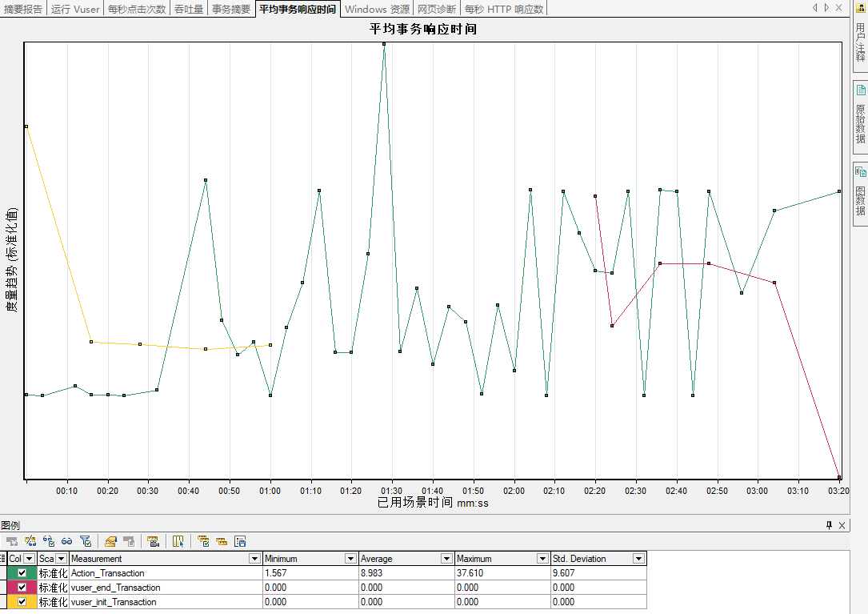Toggle the vuser_init_Transaction checkbox

tap(22, 602)
